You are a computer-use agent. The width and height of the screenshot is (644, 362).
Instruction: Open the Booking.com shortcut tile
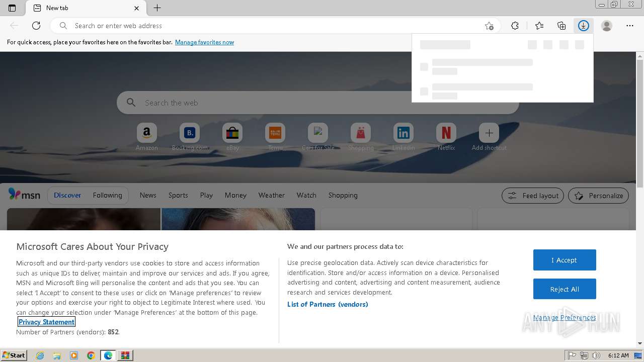[190, 137]
